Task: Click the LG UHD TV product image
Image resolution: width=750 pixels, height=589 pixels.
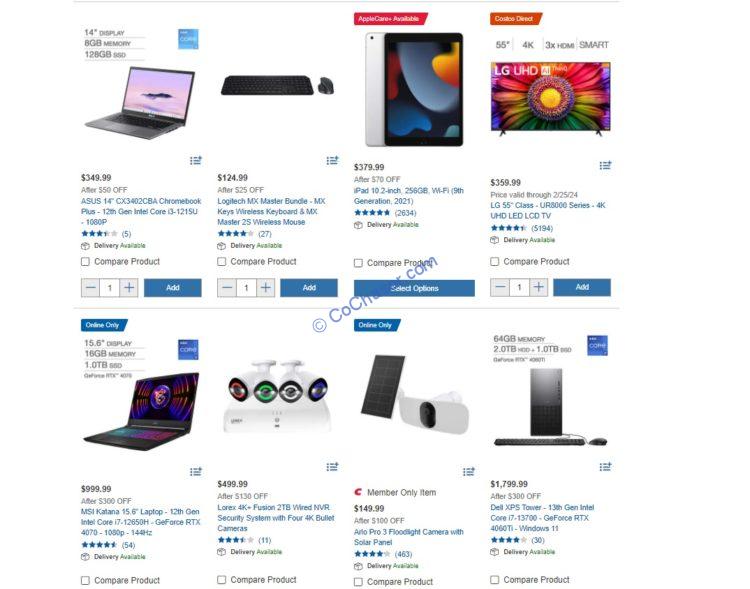Action: pos(551,98)
